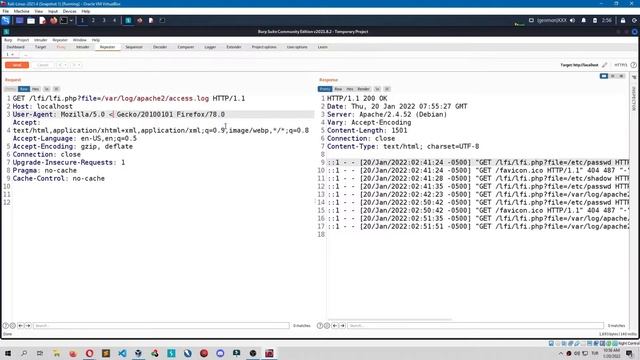Image resolution: width=640 pixels, height=360 pixels.
Task: Click the HTTP/1 protocol label
Action: coord(620,65)
